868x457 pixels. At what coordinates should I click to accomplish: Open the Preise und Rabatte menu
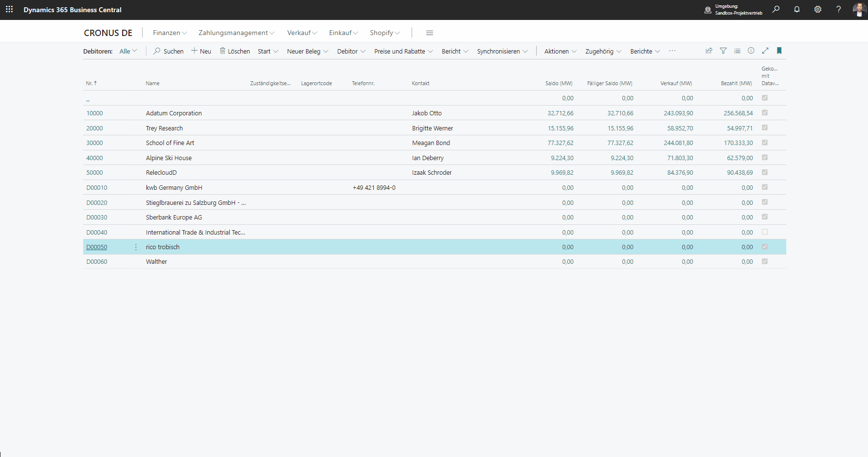pos(403,51)
